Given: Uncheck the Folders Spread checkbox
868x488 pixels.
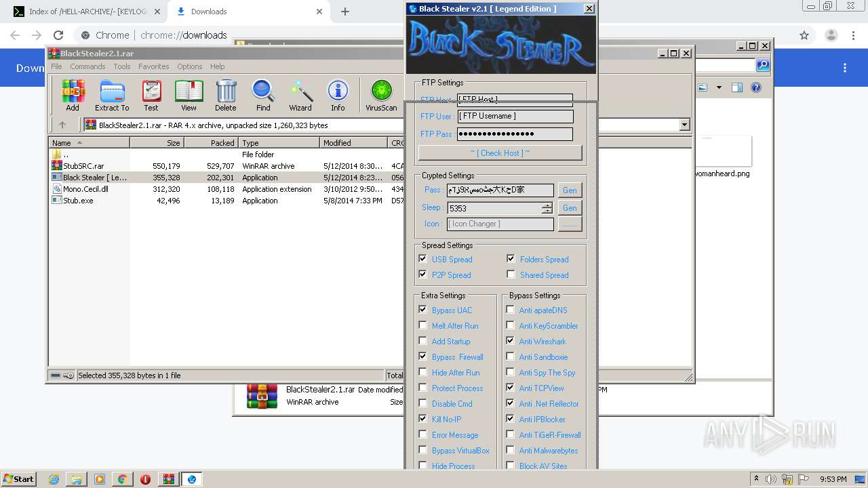Looking at the screenshot, I should click(x=511, y=259).
